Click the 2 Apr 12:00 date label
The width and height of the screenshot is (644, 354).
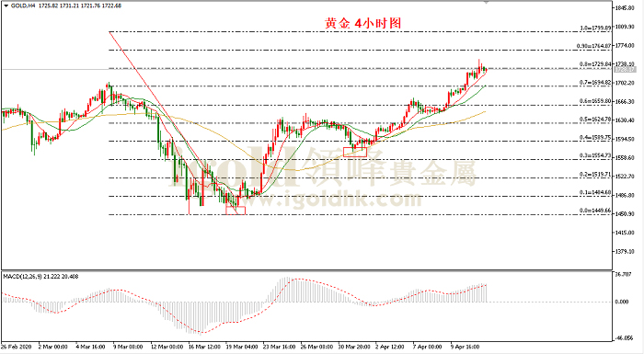tap(390, 347)
